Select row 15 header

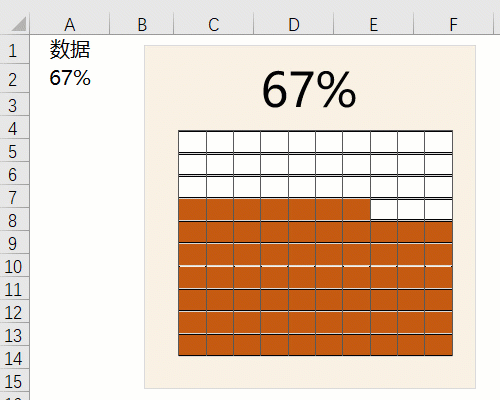14,381
